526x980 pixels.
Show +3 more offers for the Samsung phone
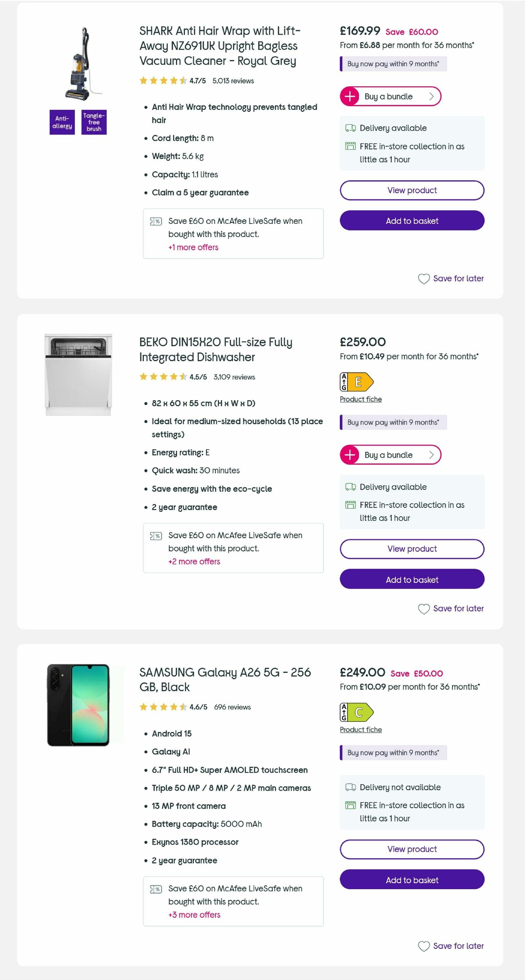(x=194, y=915)
